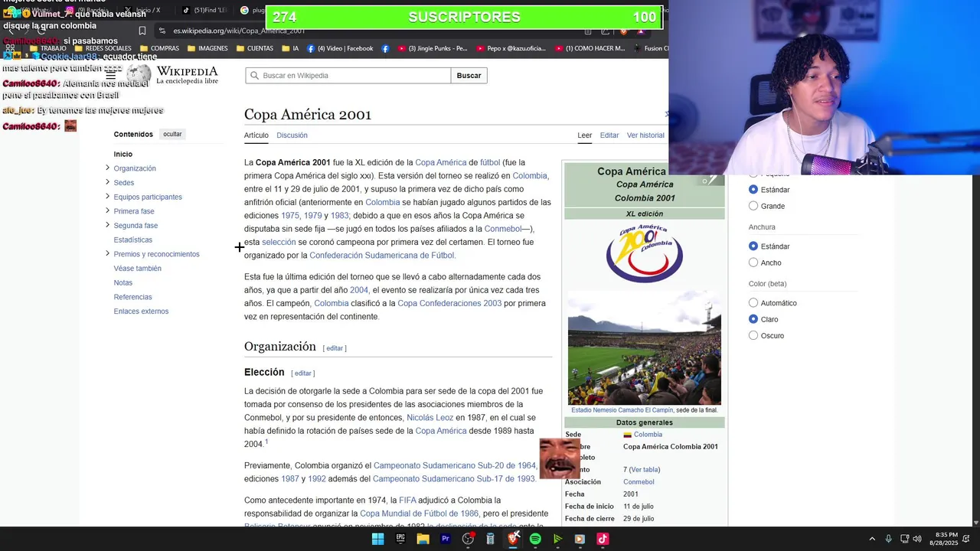The width and height of the screenshot is (980, 551).
Task: Open the Estadísticas entry in Contenidos
Action: pyautogui.click(x=133, y=240)
